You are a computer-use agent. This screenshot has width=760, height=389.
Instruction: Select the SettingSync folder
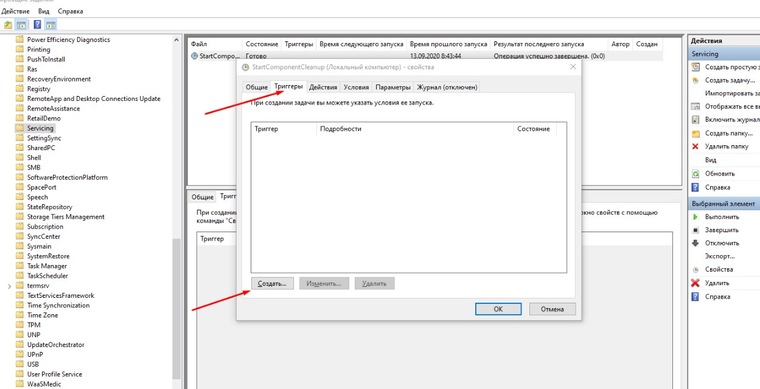[x=44, y=138]
